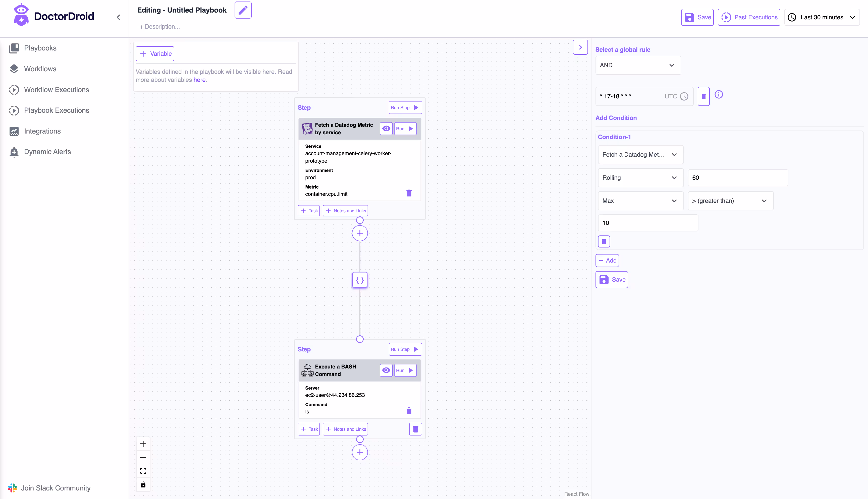The width and height of the screenshot is (868, 499).
Task: Edit the threshold value 10
Action: [648, 223]
